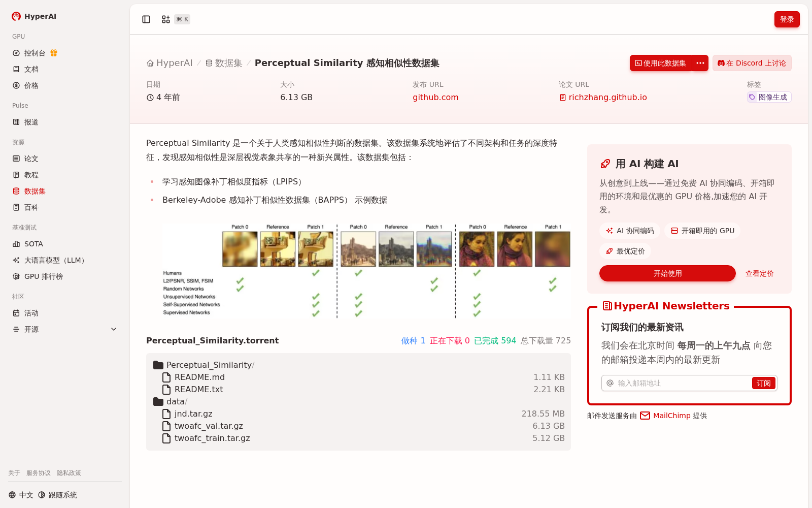Go to 数据集 breadcrumb
This screenshot has width=812, height=508.
(224, 63)
